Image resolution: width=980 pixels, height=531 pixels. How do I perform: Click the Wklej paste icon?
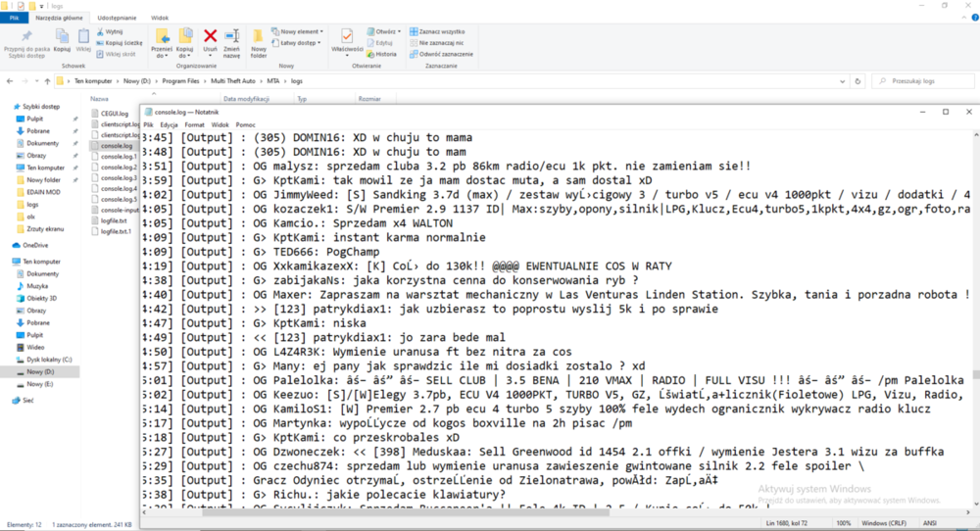pos(83,37)
